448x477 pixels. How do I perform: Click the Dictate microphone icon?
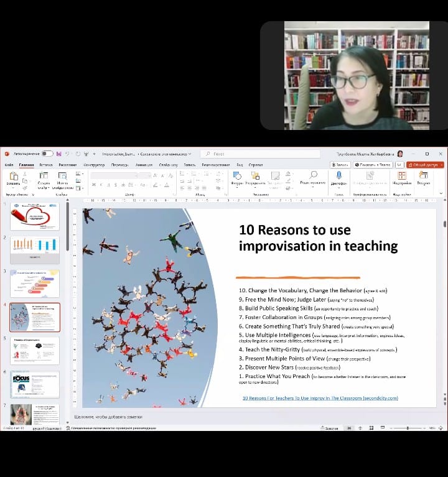338,177
